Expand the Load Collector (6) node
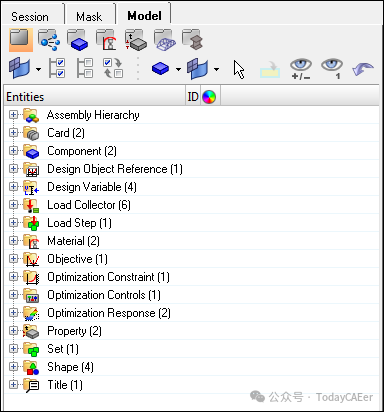Screen dimensions: 384x412 [13, 205]
